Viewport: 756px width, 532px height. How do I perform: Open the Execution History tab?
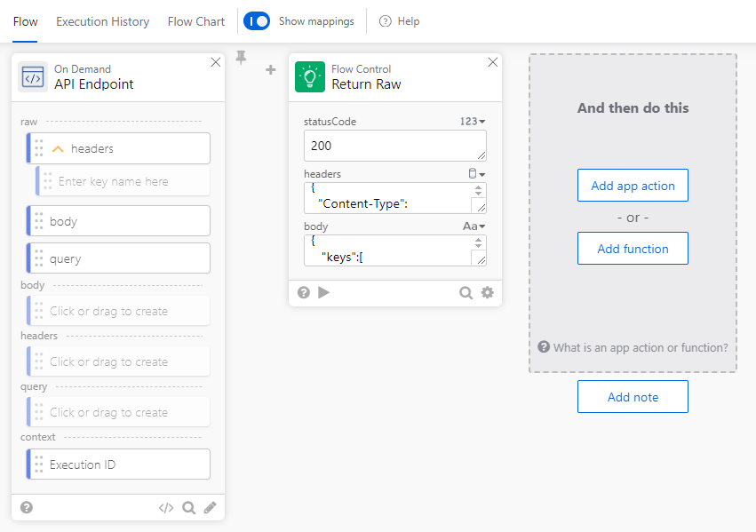103,21
